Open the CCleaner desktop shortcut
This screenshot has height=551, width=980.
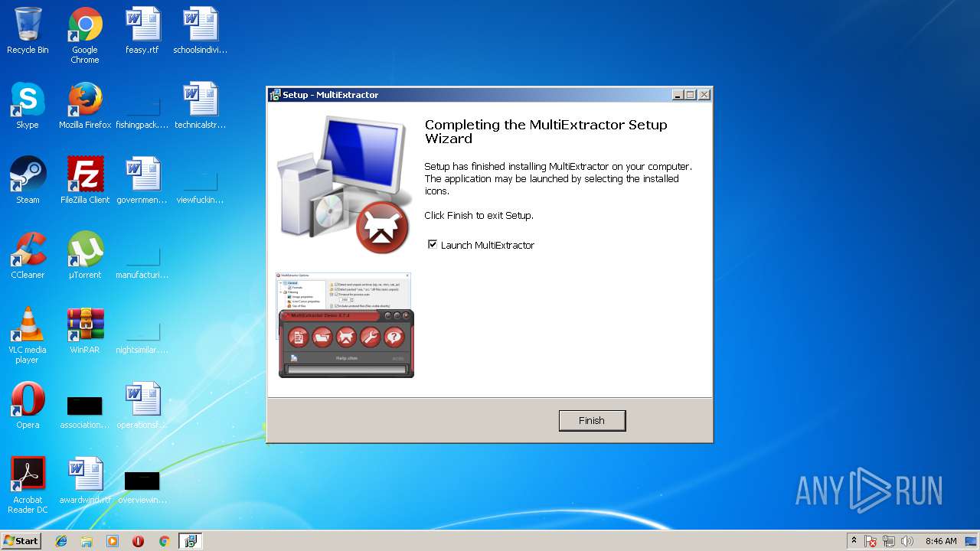click(28, 256)
